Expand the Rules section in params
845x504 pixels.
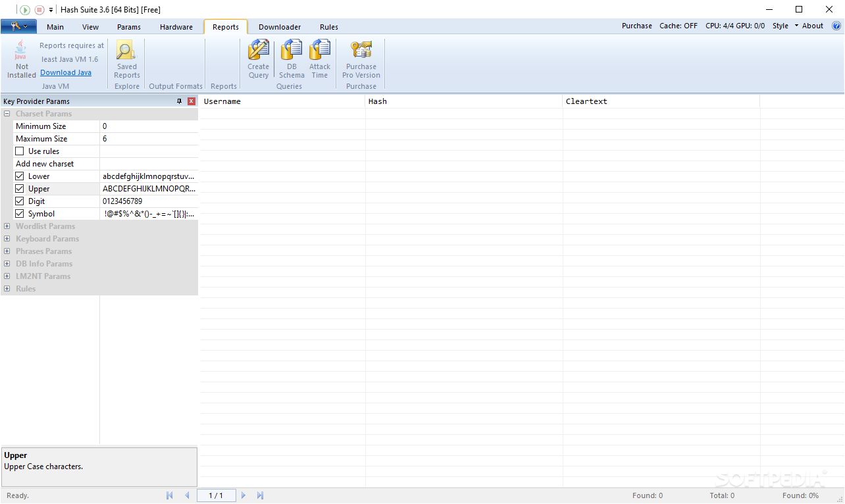pyautogui.click(x=7, y=289)
